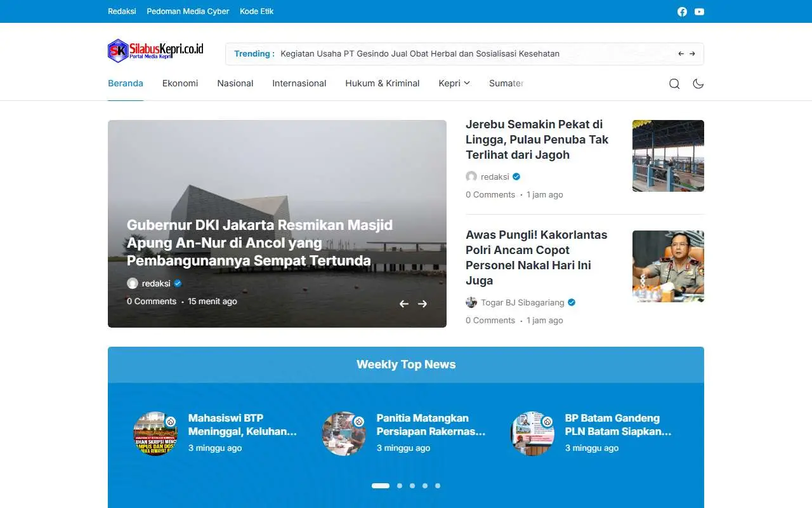This screenshot has width=812, height=508.
Task: Click redaksi avatar under Jerebu article
Action: point(471,177)
